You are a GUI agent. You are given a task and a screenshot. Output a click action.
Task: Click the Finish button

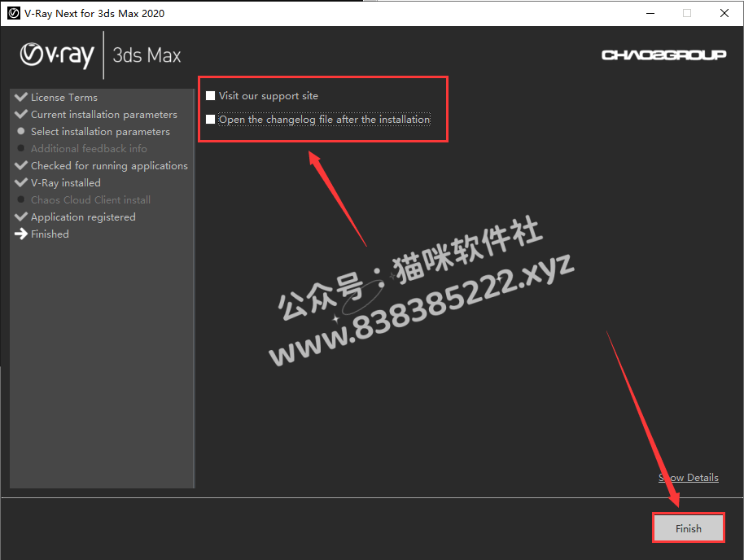689,528
